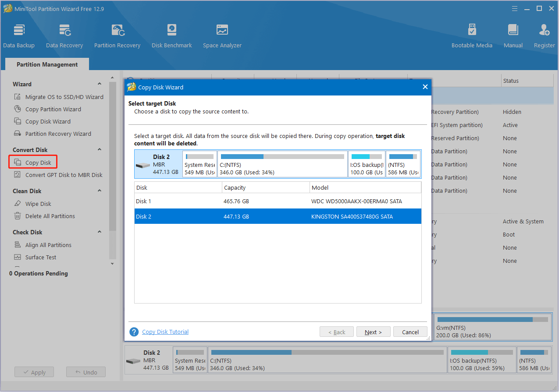Viewport: 559px width, 392px height.
Task: Click Partition Recovery Wizard sidebar icon
Action: click(18, 134)
